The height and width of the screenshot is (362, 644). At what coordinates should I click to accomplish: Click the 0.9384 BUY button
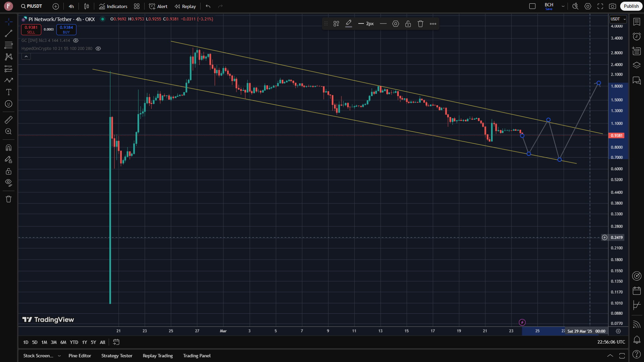[x=66, y=29]
